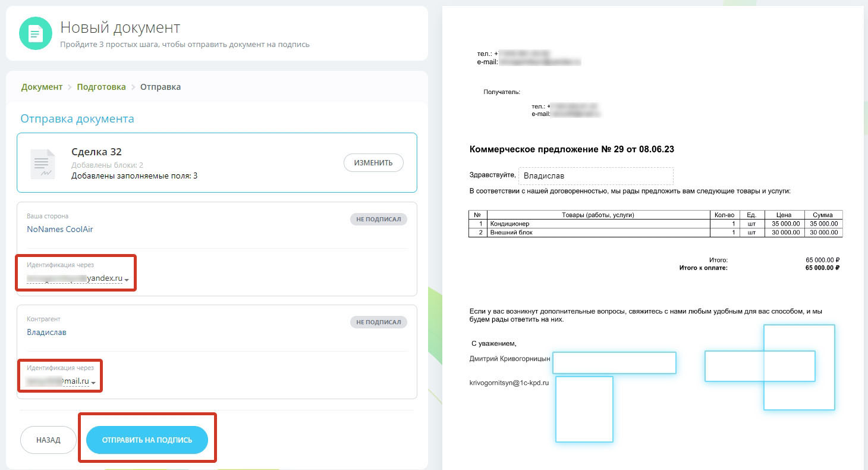Click the document preview icon on Сделка 32 card
The image size is (868, 470).
42,162
